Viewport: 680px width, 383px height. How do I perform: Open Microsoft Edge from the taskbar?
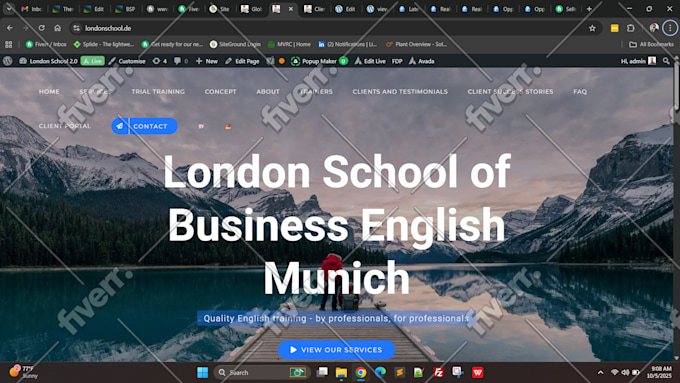pos(380,372)
